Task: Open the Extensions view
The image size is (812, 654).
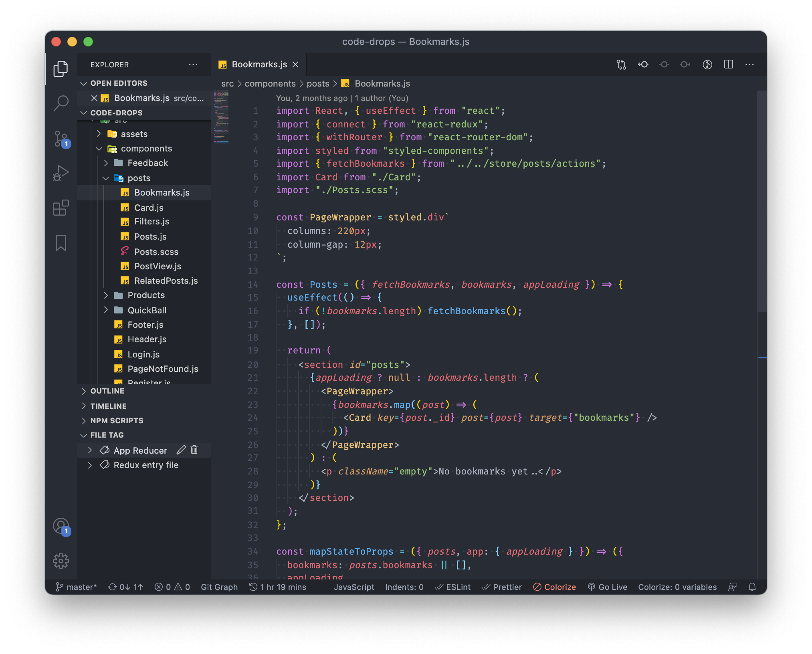Action: tap(61, 208)
